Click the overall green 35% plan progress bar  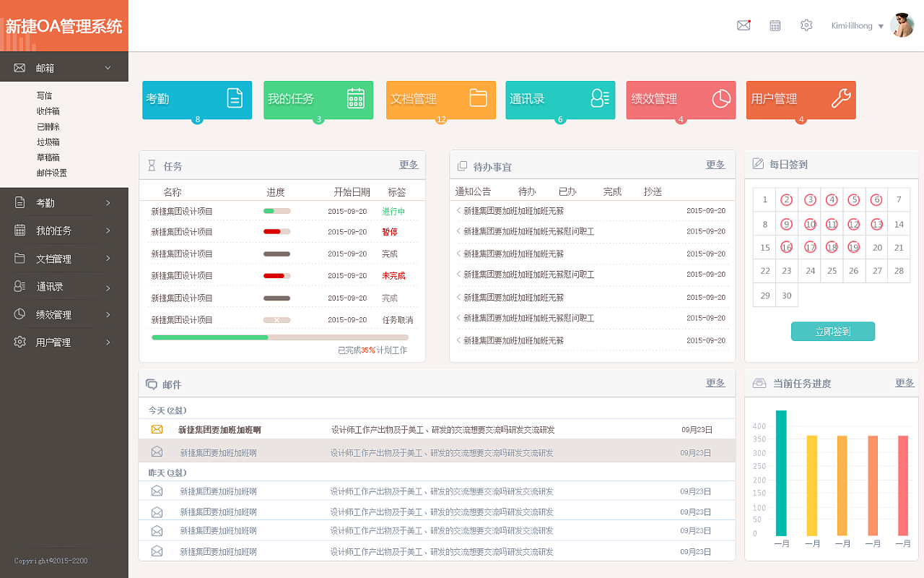click(280, 337)
